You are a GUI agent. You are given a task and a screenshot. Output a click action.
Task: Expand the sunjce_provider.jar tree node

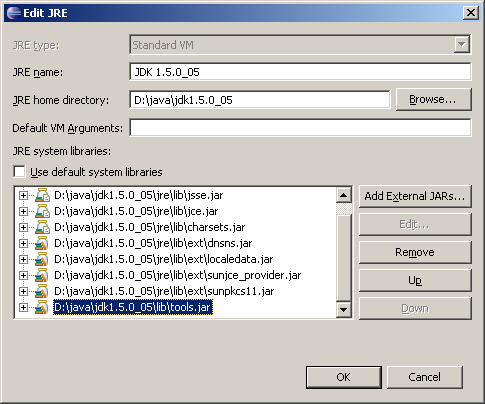coord(23,275)
